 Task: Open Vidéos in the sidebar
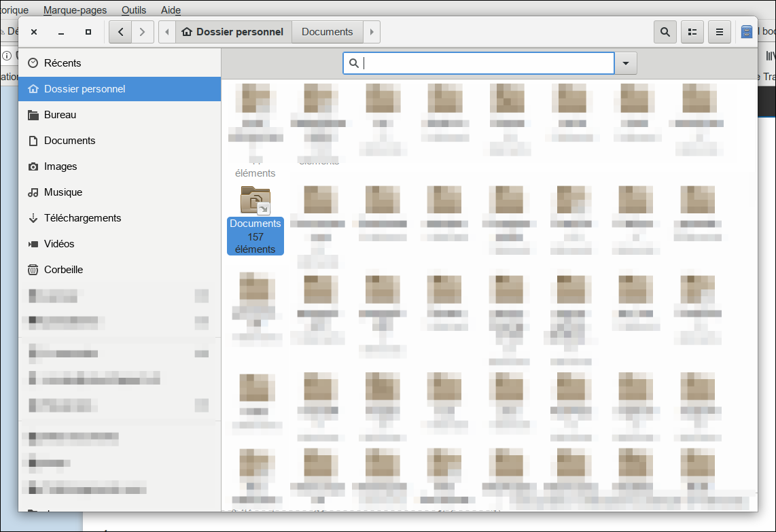[x=59, y=244]
